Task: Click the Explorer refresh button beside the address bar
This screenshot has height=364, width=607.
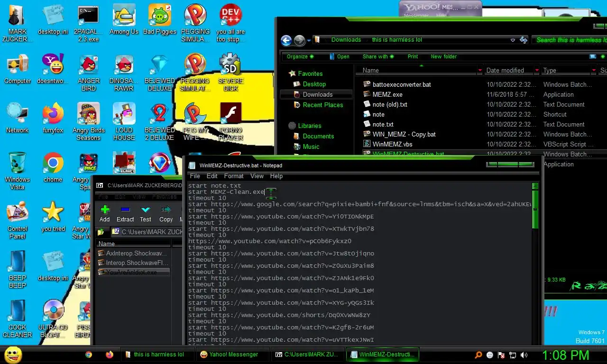Action: (524, 40)
